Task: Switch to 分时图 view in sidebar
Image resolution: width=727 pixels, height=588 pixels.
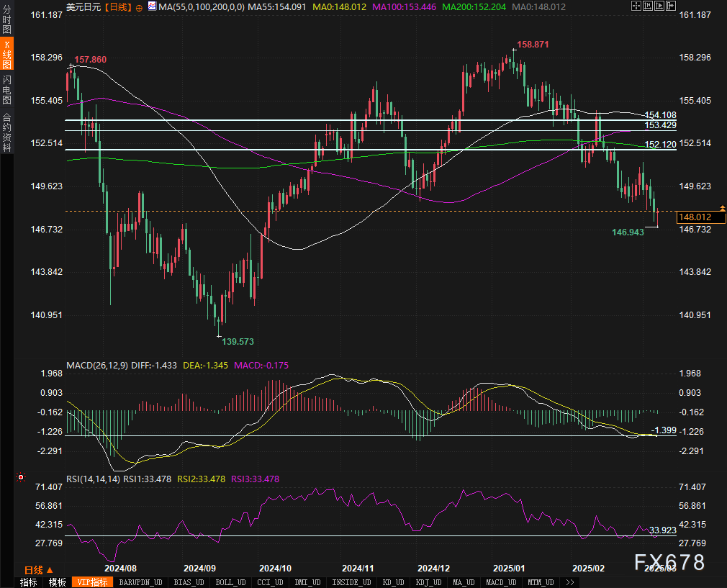Action: (6, 19)
